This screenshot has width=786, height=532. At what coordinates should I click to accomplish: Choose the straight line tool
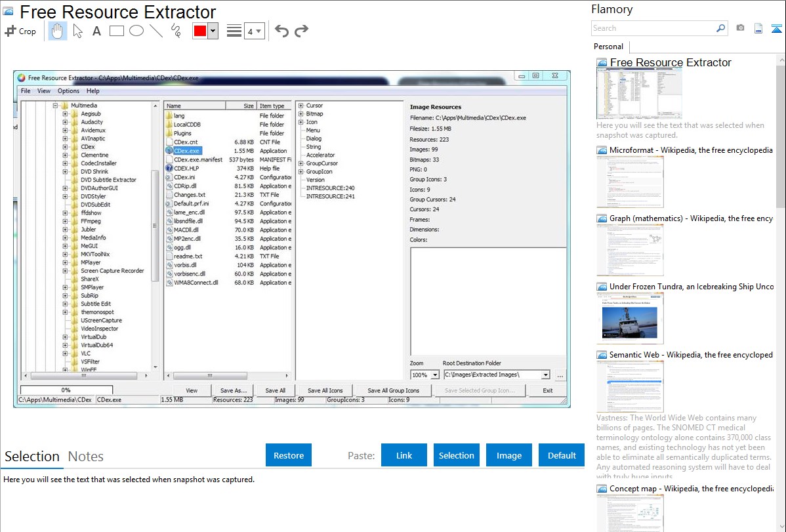(156, 31)
